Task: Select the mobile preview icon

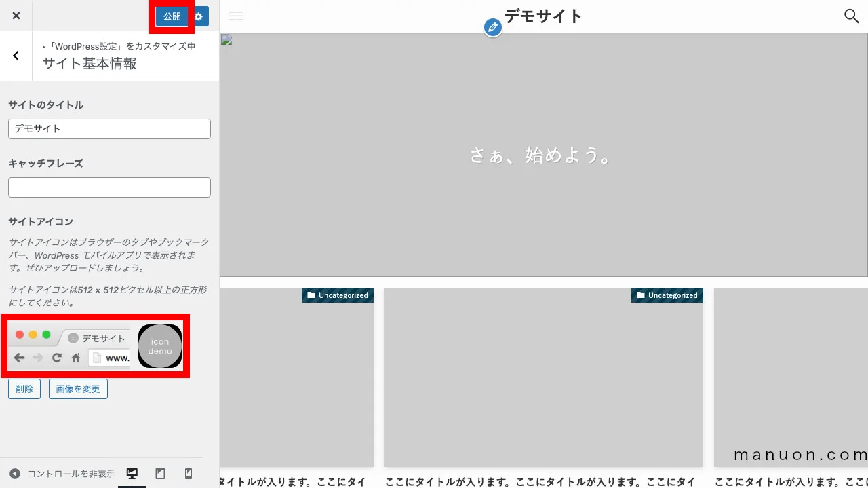Action: 189,473
